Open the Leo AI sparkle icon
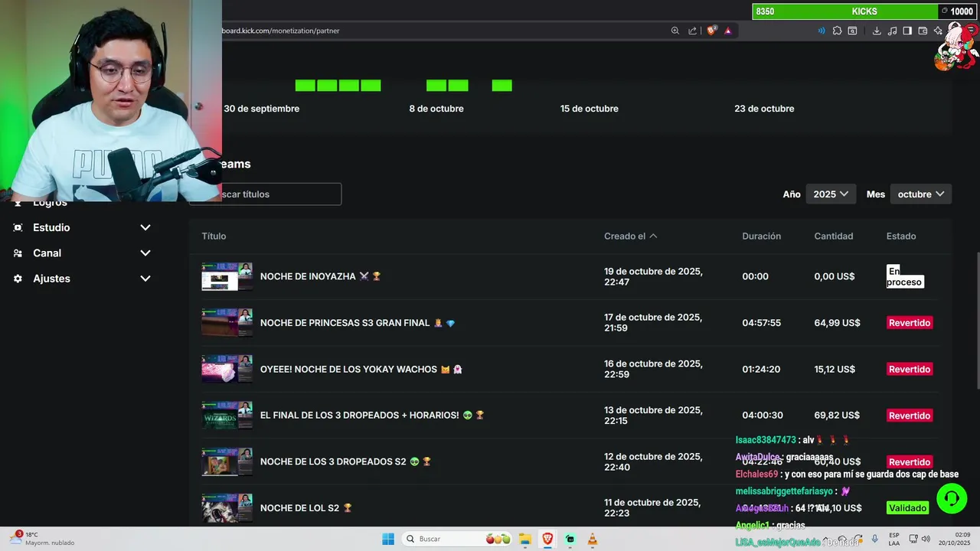 click(x=938, y=31)
